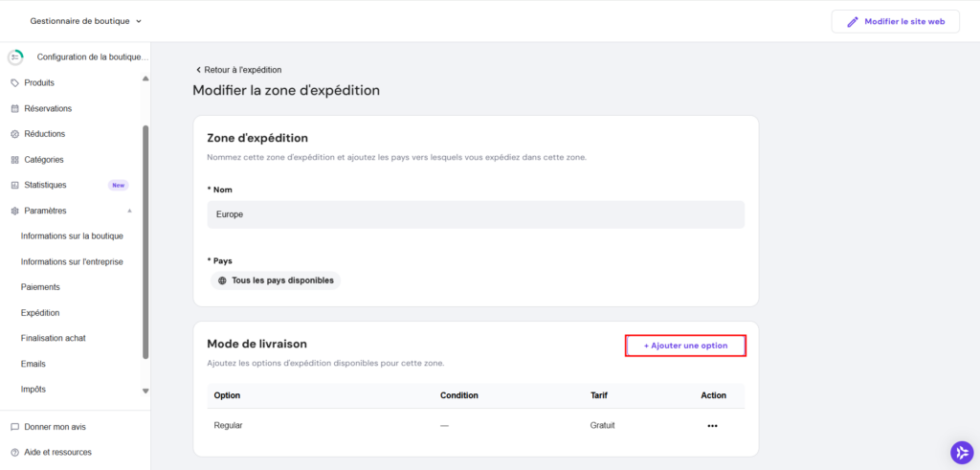Click the Réservations calendar icon
This screenshot has height=470, width=980.
pos(14,109)
